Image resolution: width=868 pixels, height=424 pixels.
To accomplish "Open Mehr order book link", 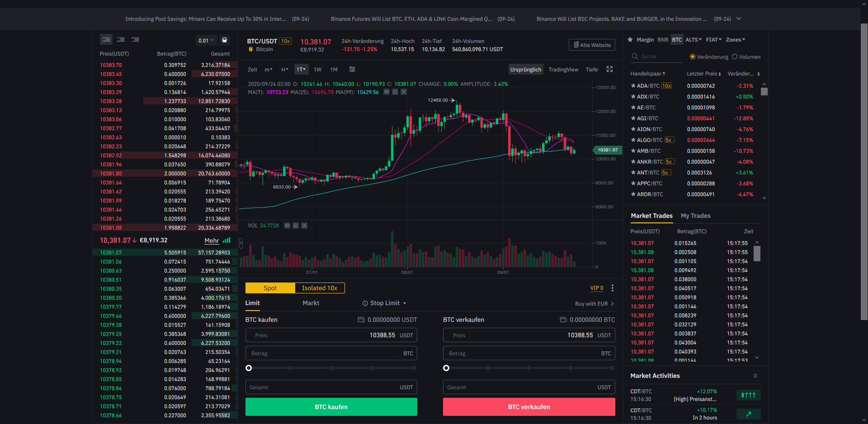I will (212, 240).
